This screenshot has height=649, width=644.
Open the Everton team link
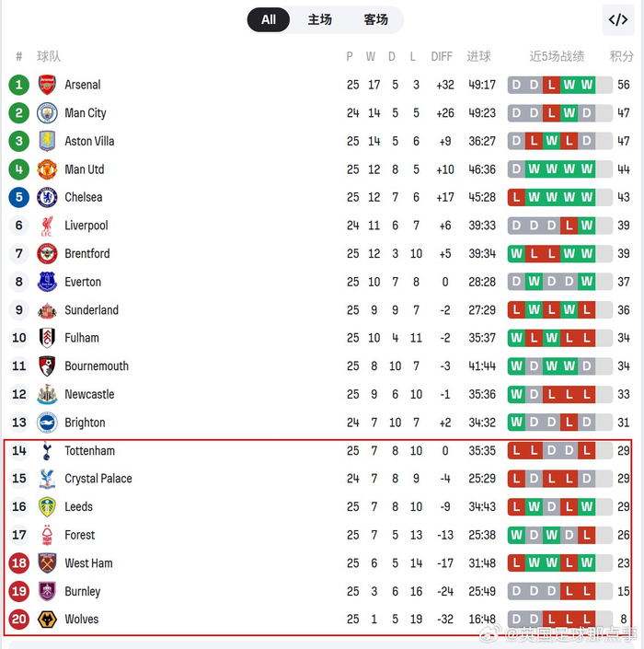click(83, 282)
